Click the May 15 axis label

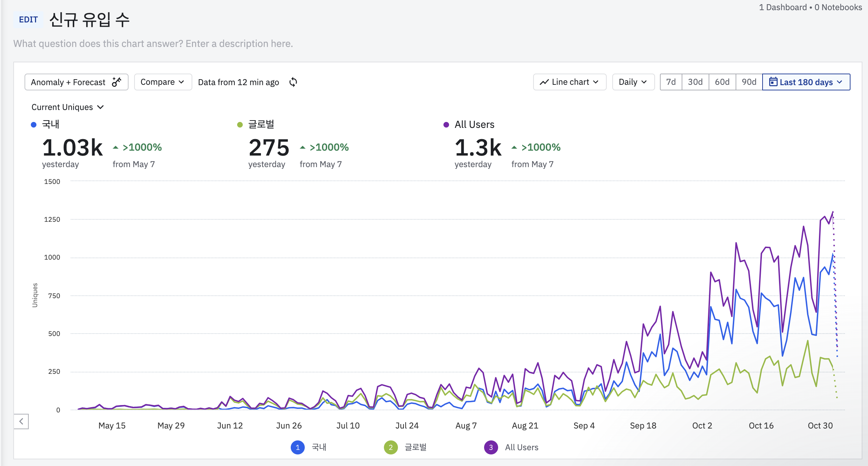112,426
